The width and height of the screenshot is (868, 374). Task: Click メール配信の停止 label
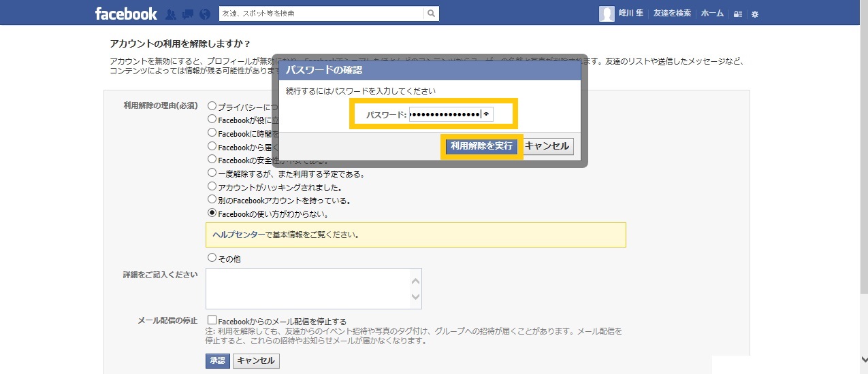pyautogui.click(x=167, y=320)
